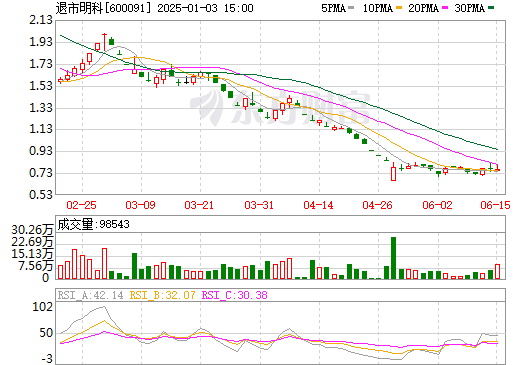Click the 1.73 price axis label
This screenshot has width=520, height=365.
pos(41,64)
